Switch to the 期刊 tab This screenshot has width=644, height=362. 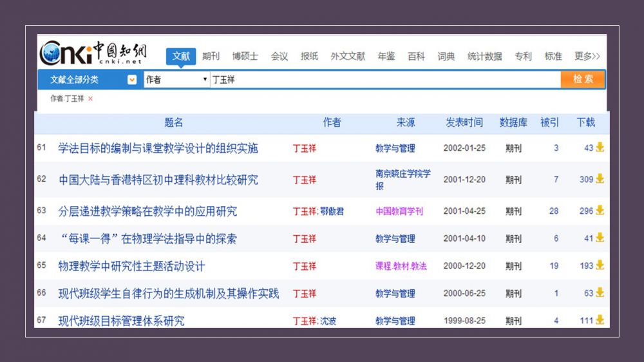[211, 57]
